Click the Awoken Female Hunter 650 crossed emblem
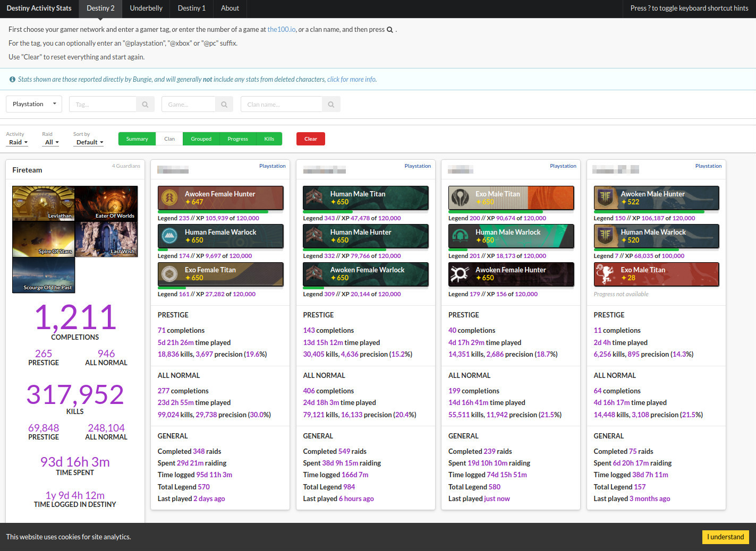This screenshot has width=756, height=551. click(x=460, y=274)
